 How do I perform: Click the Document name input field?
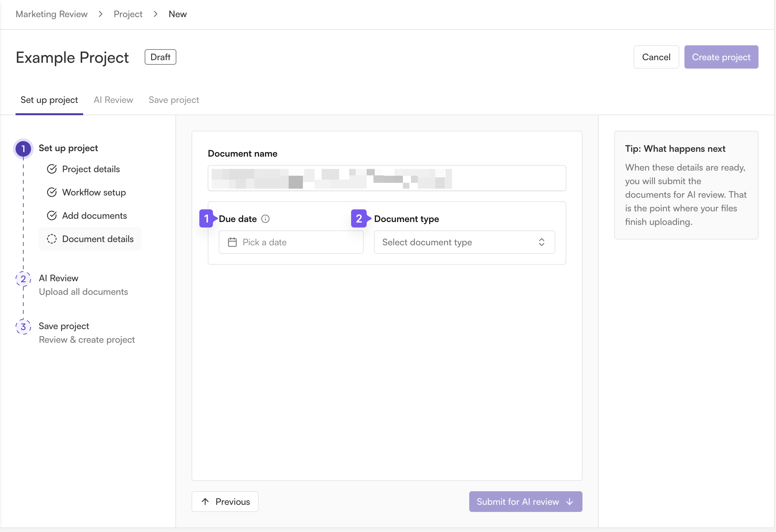(x=387, y=178)
